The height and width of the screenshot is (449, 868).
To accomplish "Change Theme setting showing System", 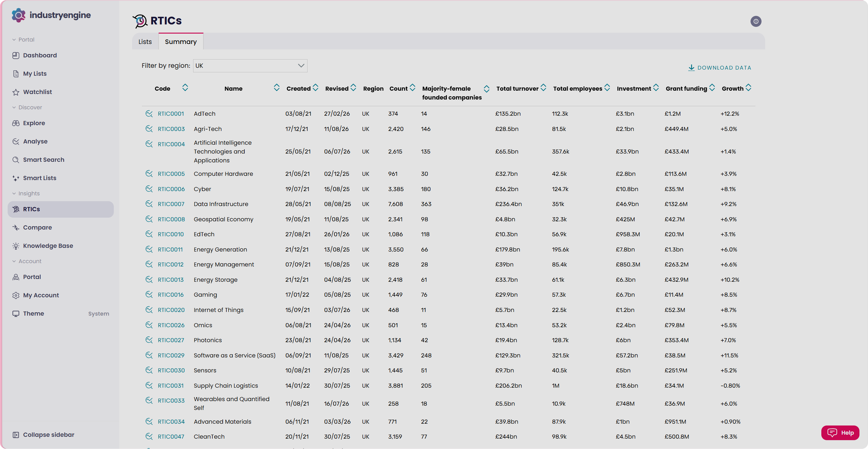I will tap(61, 313).
